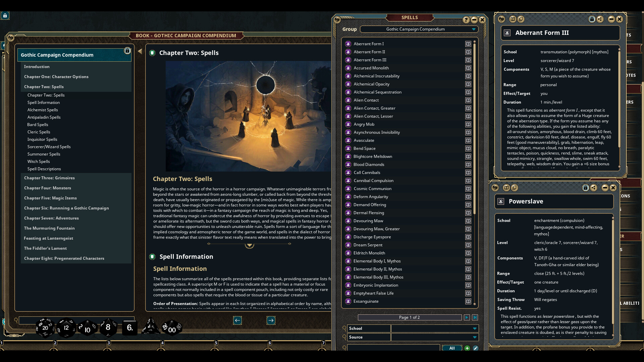Go to next book page with right arrow
This screenshot has width=644, height=362.
click(271, 320)
